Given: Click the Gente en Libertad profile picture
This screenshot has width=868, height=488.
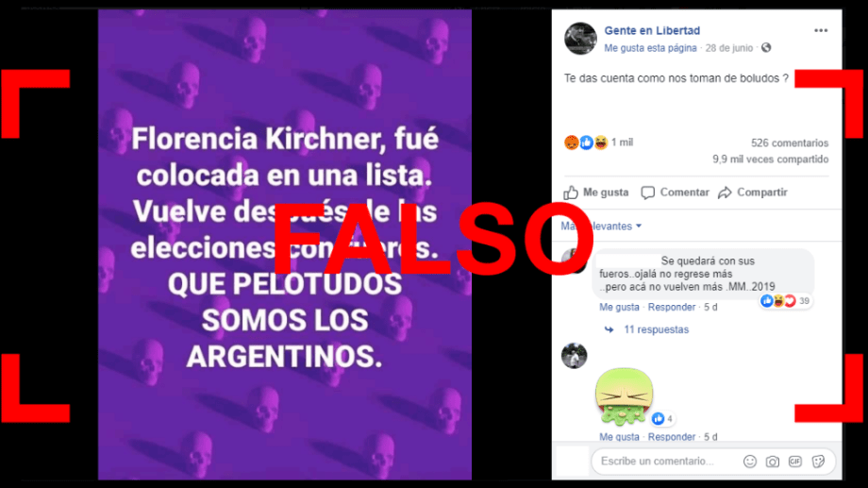Looking at the screenshot, I should coord(580,38).
